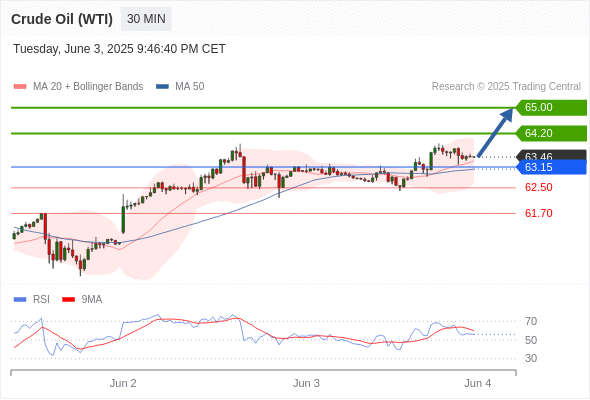This screenshot has width=590, height=400.
Task: Click the blue MA 50 legend swatch
Action: (x=162, y=87)
